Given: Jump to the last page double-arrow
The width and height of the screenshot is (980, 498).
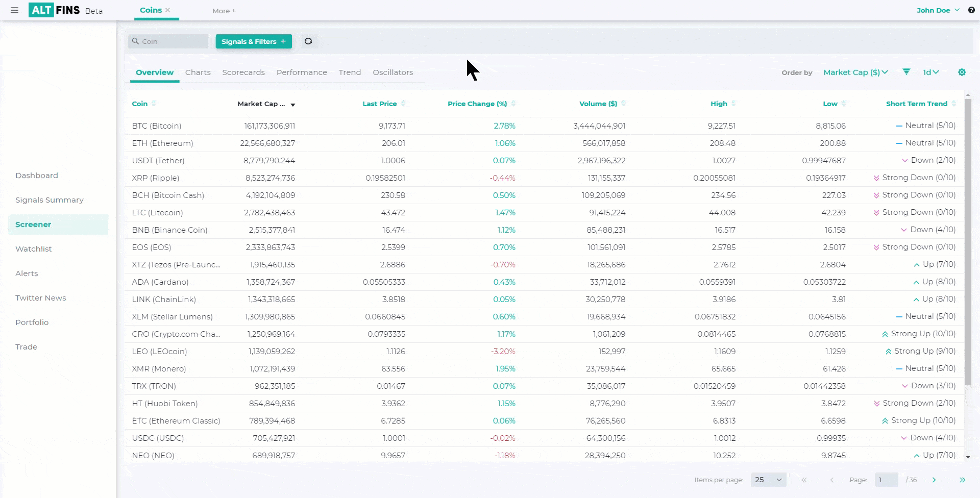Looking at the screenshot, I should click(x=962, y=480).
